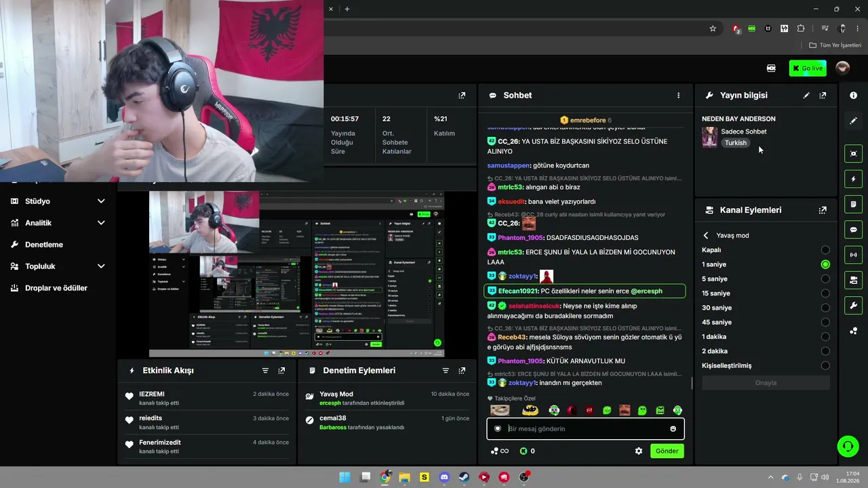Toggle the stream preview icon in right sidebar

[x=854, y=154]
